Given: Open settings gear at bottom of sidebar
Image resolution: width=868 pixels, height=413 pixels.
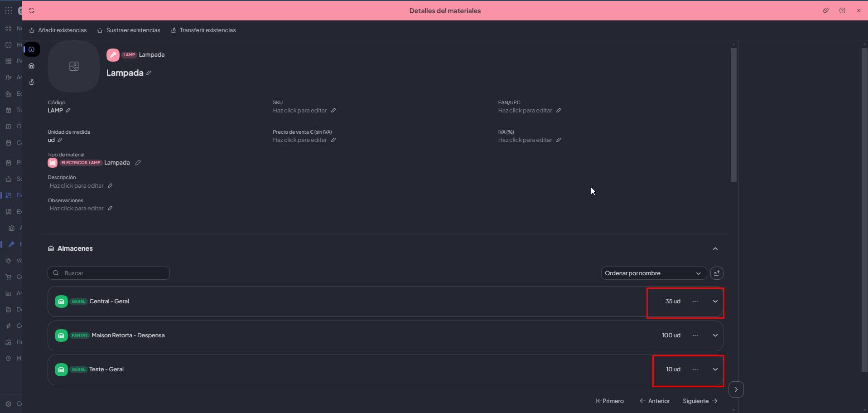Looking at the screenshot, I should point(8,404).
